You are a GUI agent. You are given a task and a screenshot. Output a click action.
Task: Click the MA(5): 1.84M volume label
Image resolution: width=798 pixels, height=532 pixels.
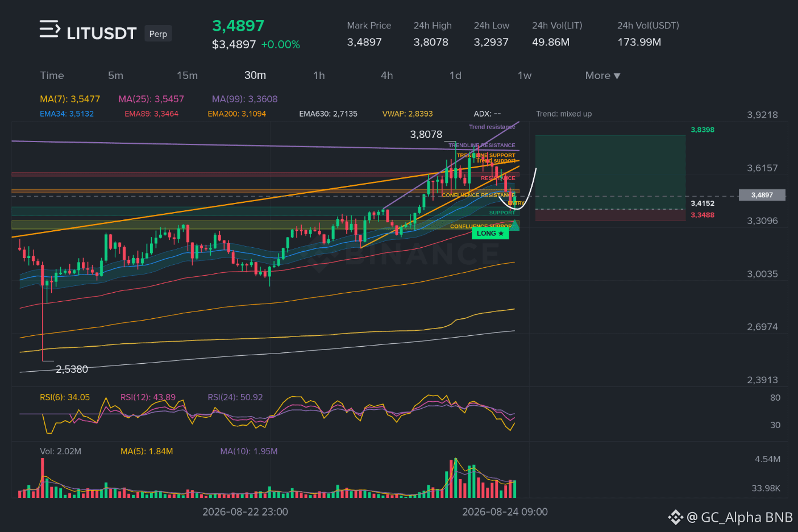(x=147, y=451)
